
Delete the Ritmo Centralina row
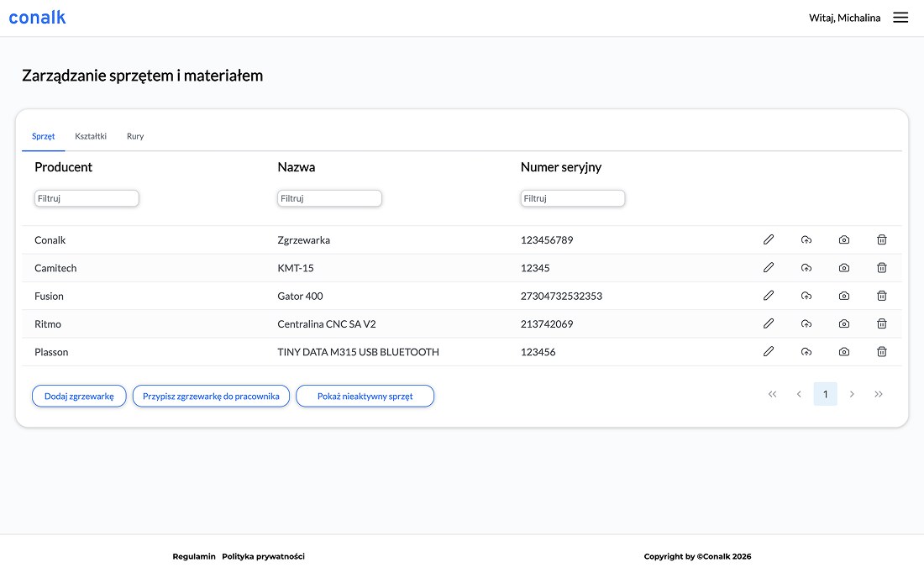coord(881,323)
